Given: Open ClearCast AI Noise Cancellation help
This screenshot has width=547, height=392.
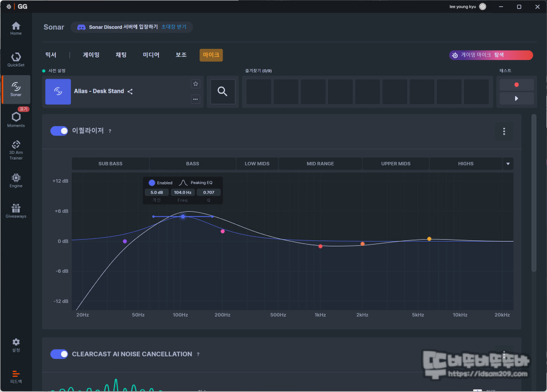Looking at the screenshot, I should (198, 354).
